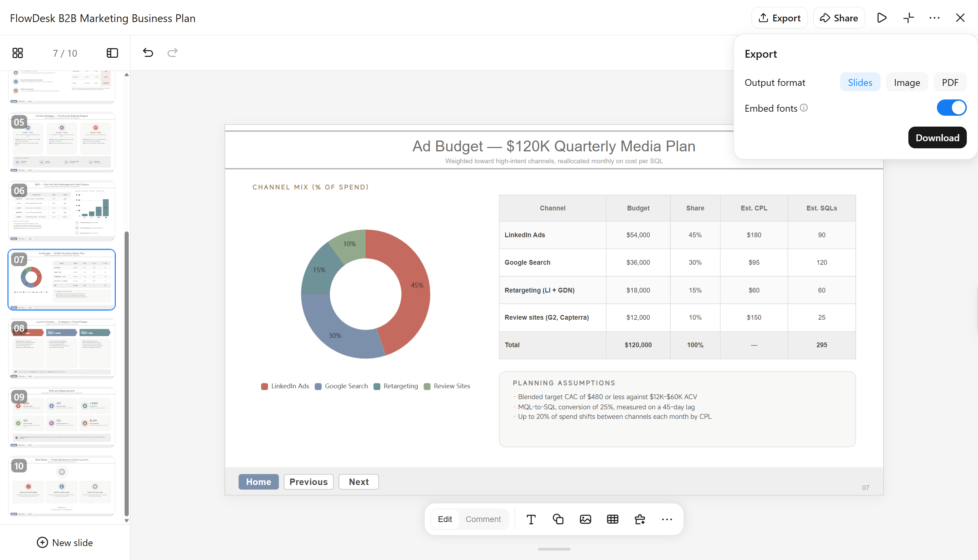
Task: Open slide 09 KPIs and Measurement thumbnail
Action: pos(61,417)
